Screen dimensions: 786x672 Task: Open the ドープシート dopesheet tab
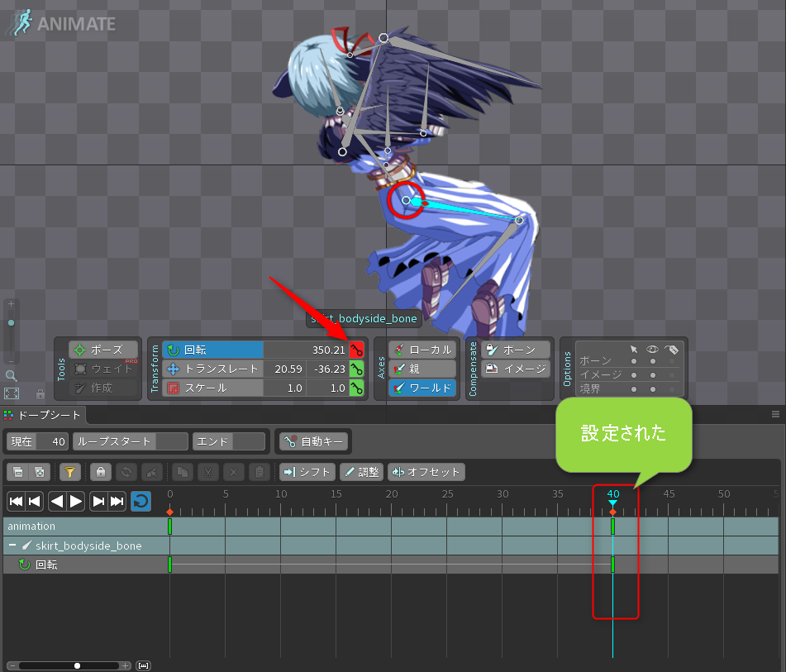(44, 415)
